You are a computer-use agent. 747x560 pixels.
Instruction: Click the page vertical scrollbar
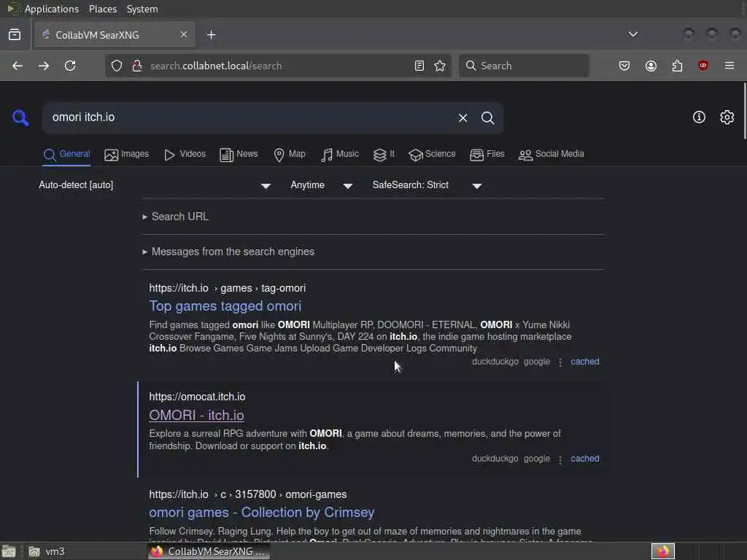click(744, 111)
